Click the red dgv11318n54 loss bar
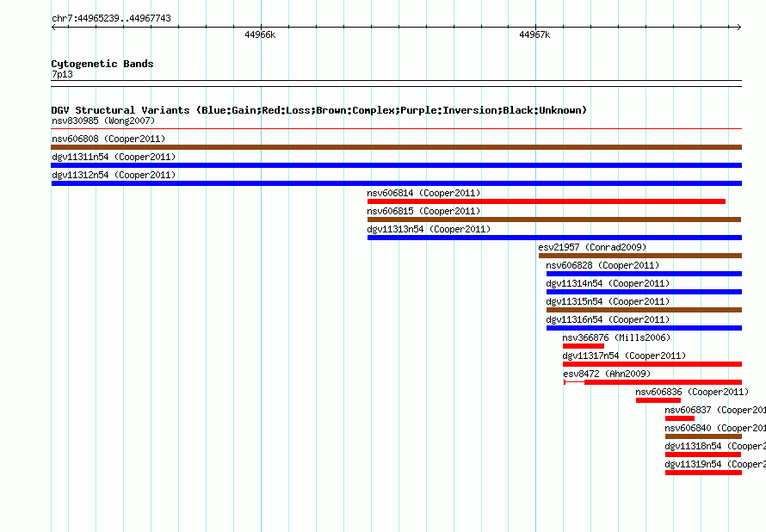The height and width of the screenshot is (532, 766). coord(703,455)
